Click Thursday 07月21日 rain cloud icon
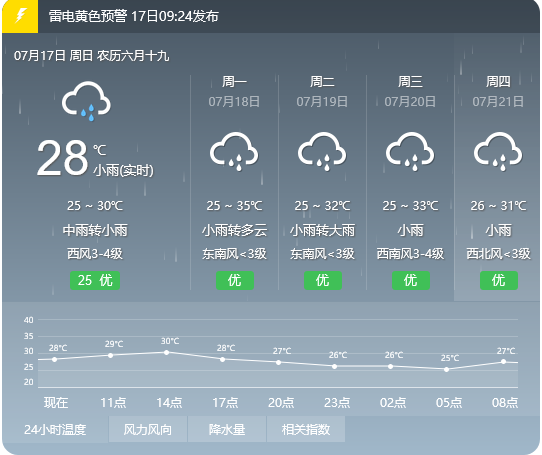 click(x=498, y=151)
